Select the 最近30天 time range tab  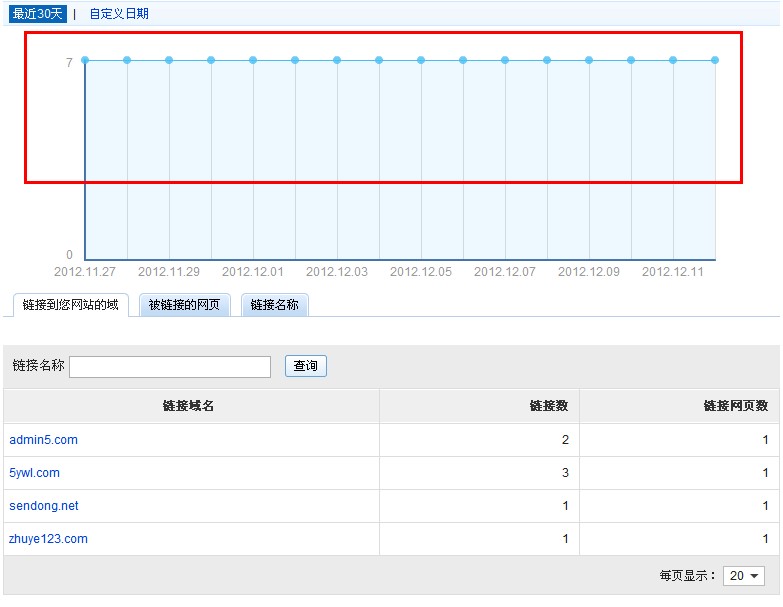click(x=38, y=14)
